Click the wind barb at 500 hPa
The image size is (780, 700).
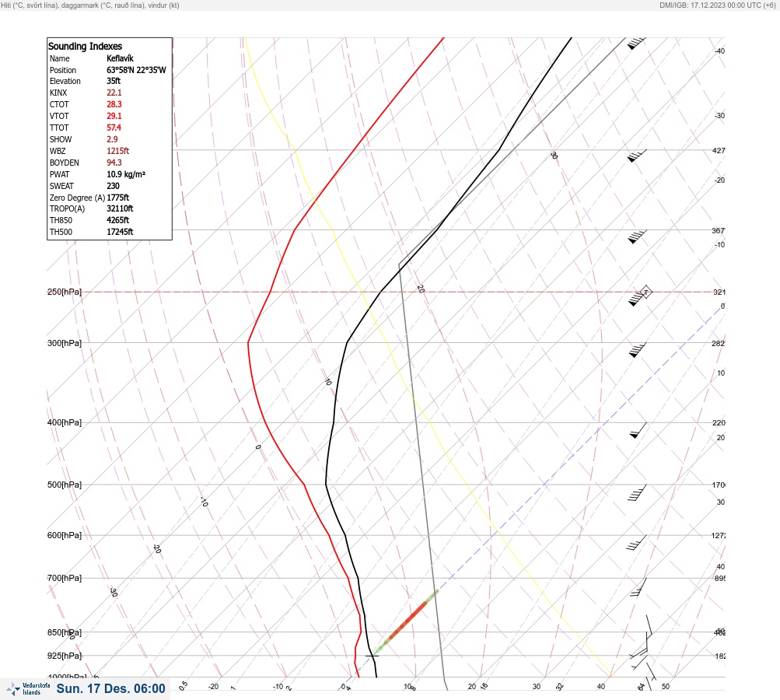pyautogui.click(x=637, y=492)
